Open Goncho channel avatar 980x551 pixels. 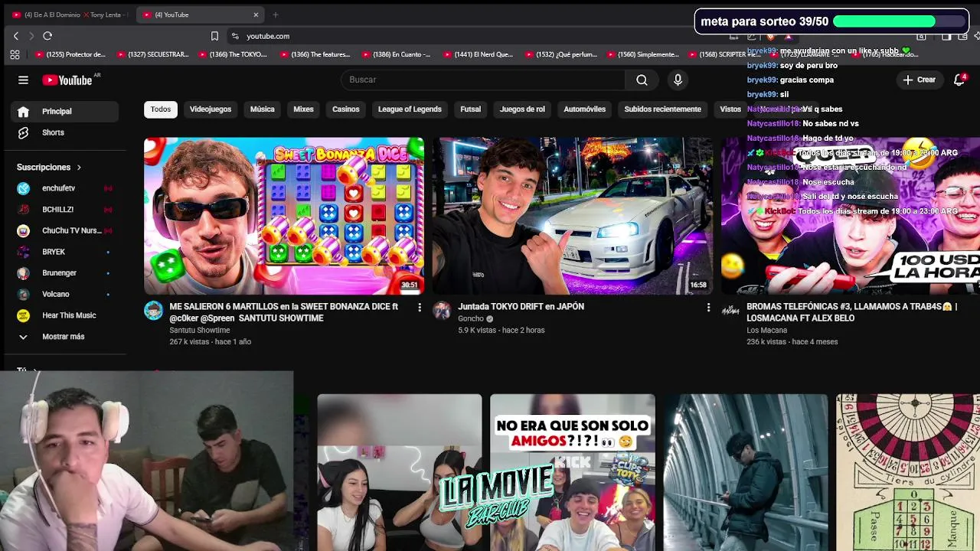(442, 310)
